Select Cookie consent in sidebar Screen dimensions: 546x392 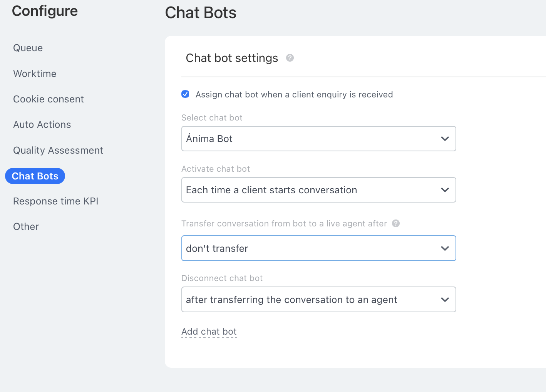click(x=49, y=99)
